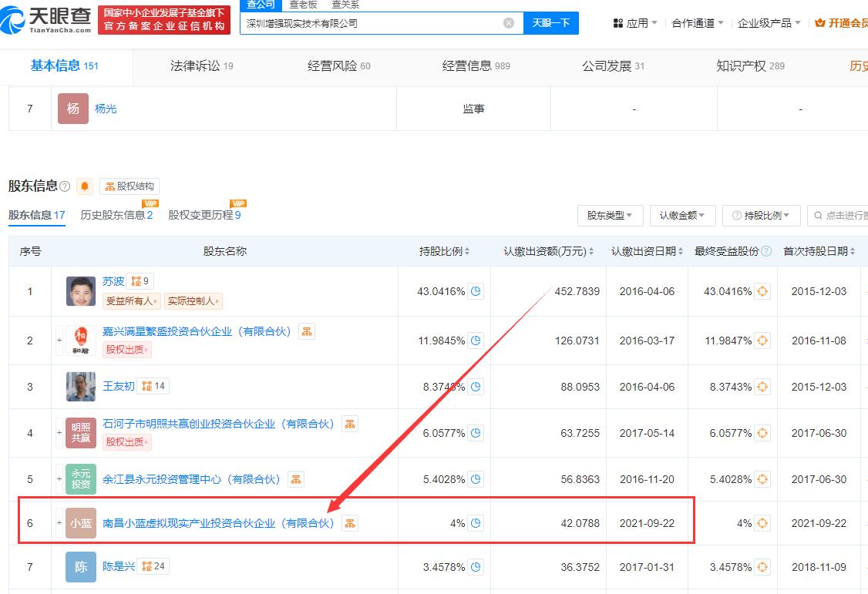Open the 认缴金额 filter dropdown
Screen dimensions: 868x594
point(682,216)
